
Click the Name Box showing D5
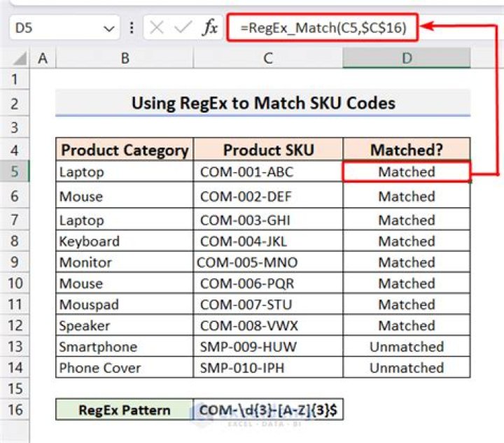(64, 27)
